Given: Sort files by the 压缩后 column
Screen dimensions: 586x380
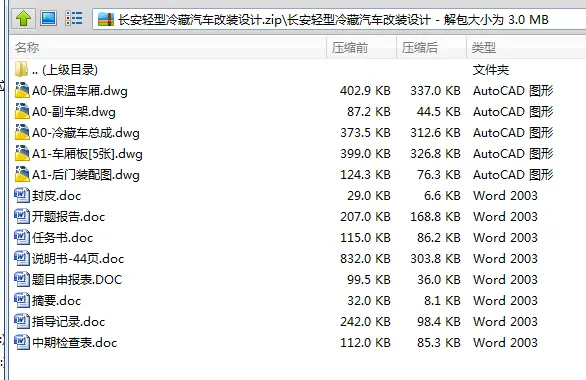Looking at the screenshot, I should pyautogui.click(x=431, y=47).
